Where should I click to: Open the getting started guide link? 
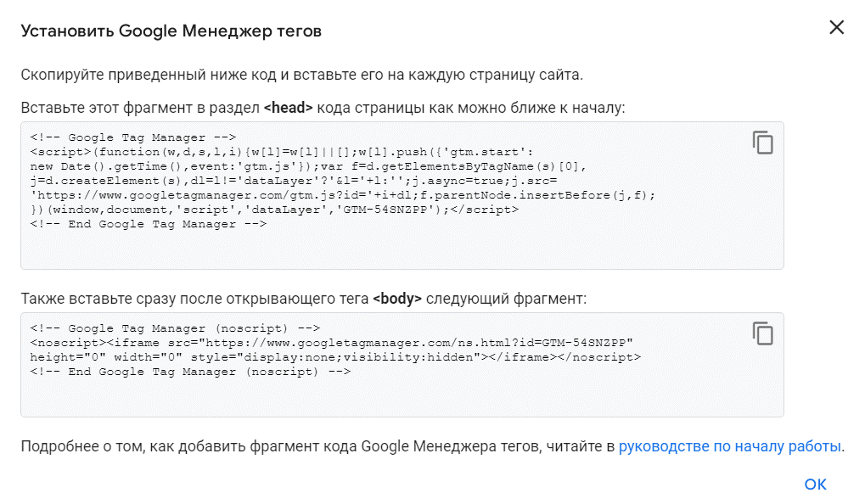730,446
